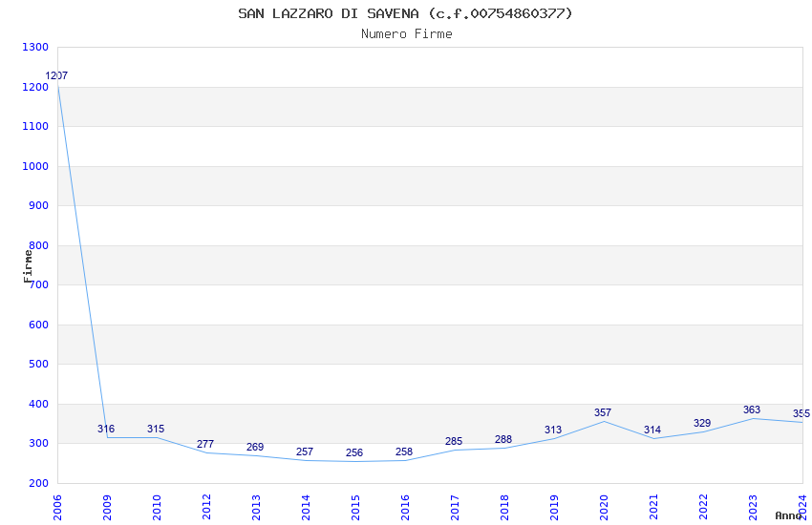Image resolution: width=812 pixels, height=525 pixels.
Task: Click the data label 313
Action: tap(553, 430)
